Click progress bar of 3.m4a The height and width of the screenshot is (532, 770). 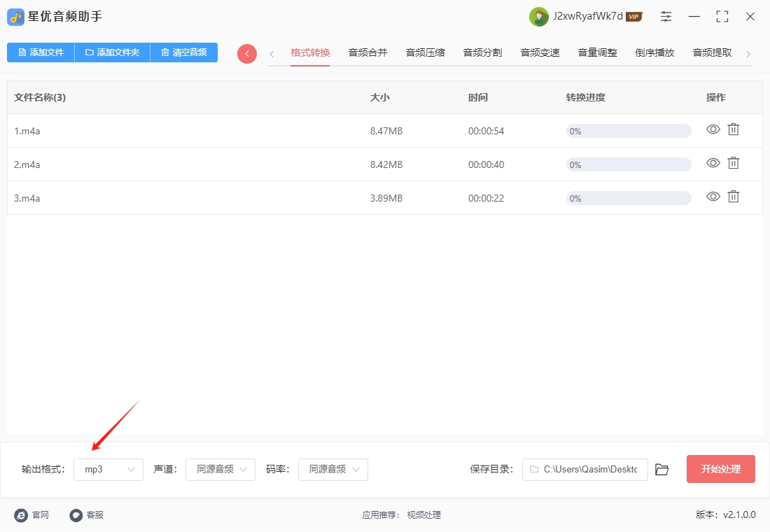click(629, 199)
